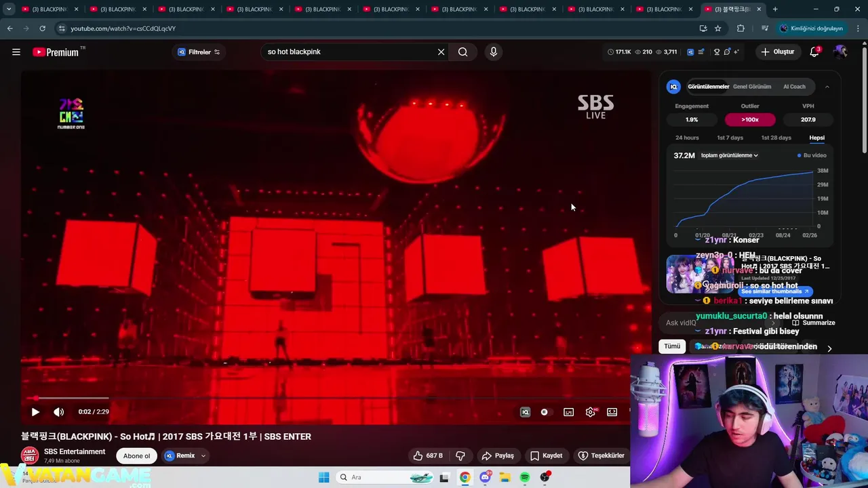Open the browser extensions puzzle icon
868x488 pixels.
(741, 28)
